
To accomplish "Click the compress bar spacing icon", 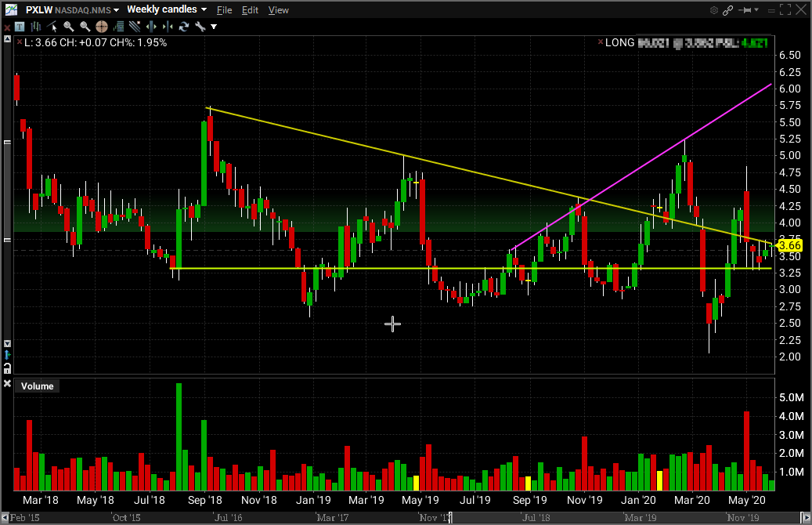I will click(168, 27).
